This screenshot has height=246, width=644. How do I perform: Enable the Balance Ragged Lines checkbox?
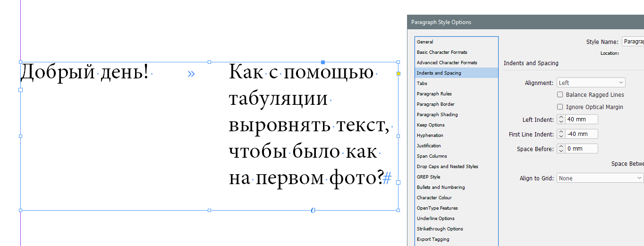coord(560,95)
